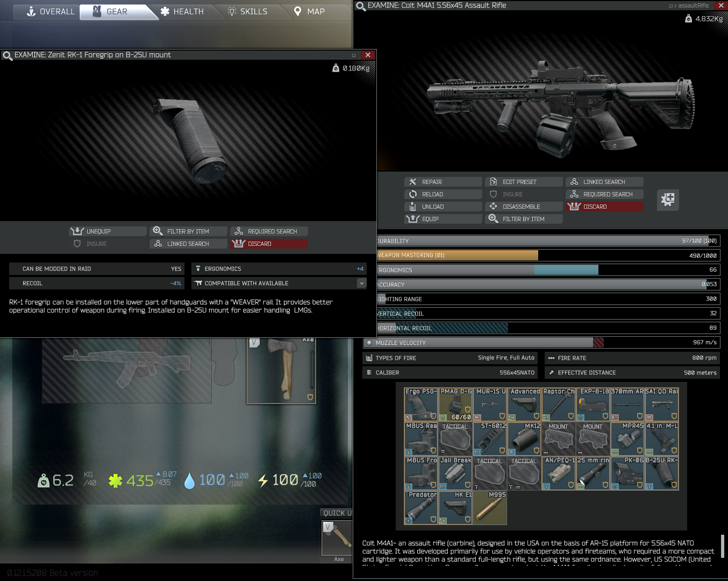
Task: Click UNEQUIP for the RK-1 Foregrip
Action: [x=108, y=231]
